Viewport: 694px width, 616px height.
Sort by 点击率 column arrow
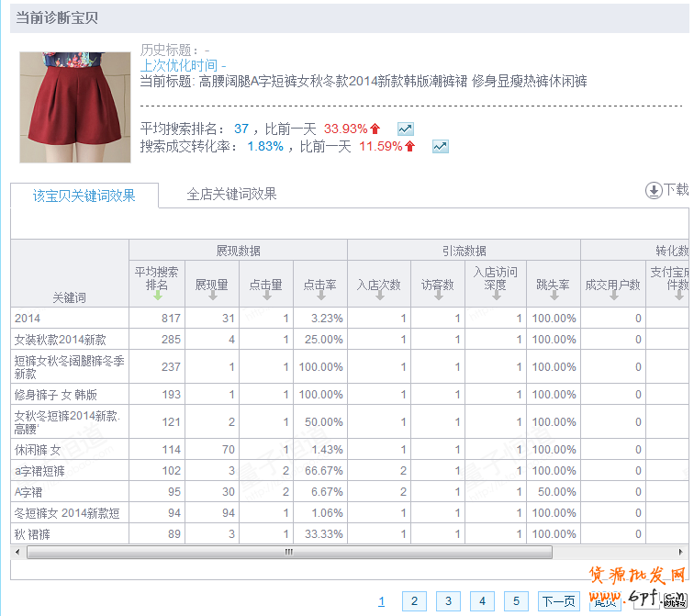coord(320,297)
